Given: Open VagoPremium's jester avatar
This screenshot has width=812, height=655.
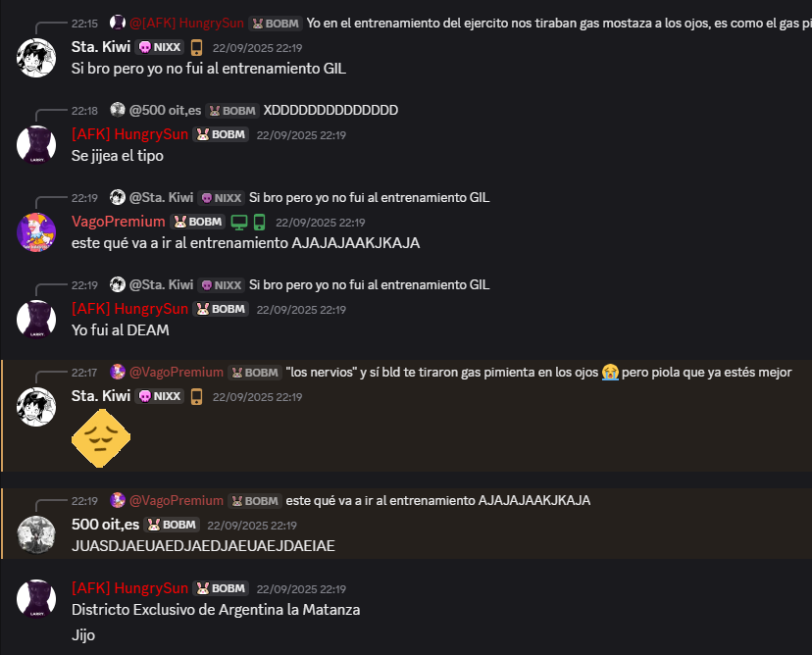Looking at the screenshot, I should [x=36, y=232].
